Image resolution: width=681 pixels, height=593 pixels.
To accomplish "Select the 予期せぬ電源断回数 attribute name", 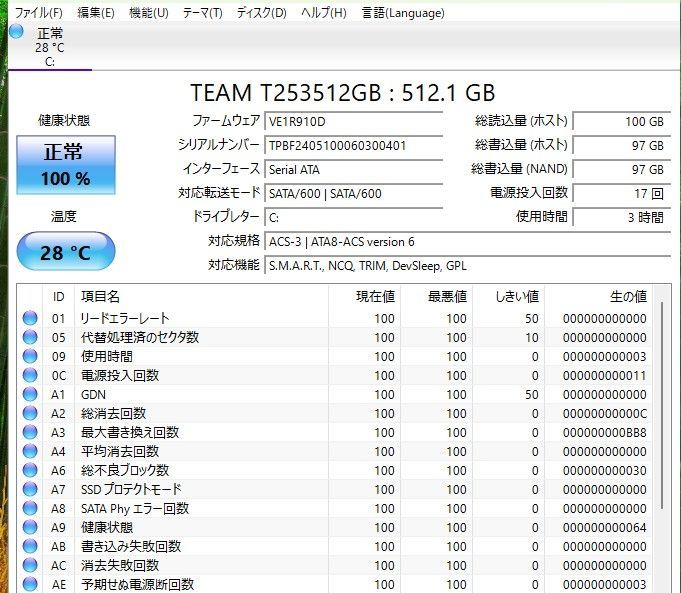I will pos(137,584).
